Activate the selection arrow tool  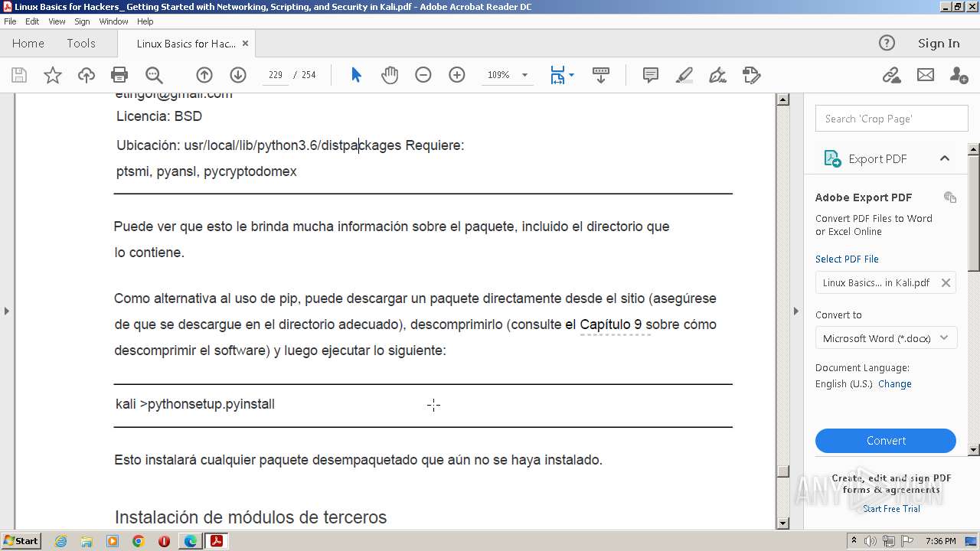pyautogui.click(x=356, y=75)
